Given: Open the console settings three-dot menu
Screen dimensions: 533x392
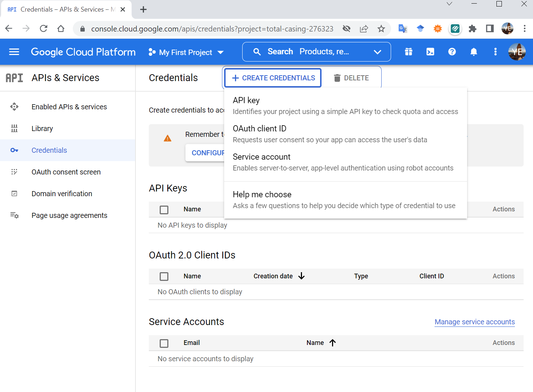Looking at the screenshot, I should click(495, 52).
